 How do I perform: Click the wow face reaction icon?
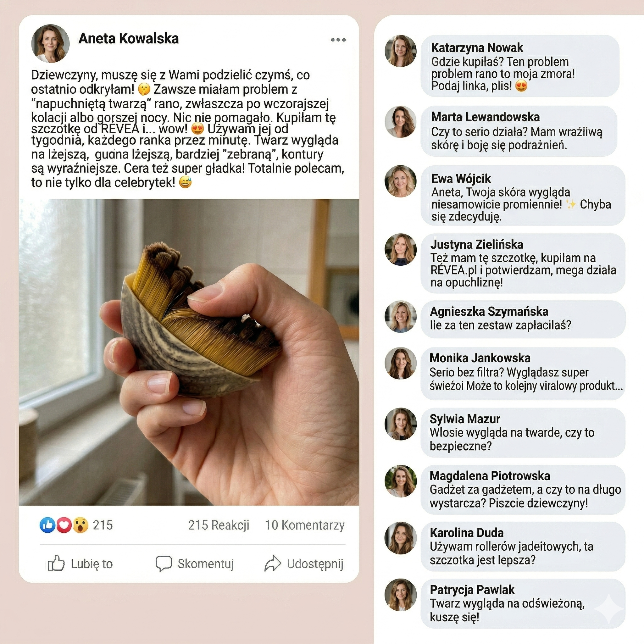[x=80, y=525]
